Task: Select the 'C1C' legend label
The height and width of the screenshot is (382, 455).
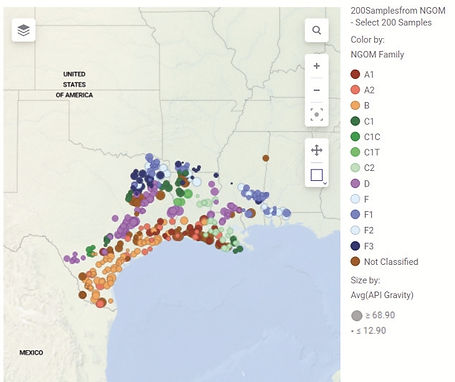Action: tap(372, 137)
